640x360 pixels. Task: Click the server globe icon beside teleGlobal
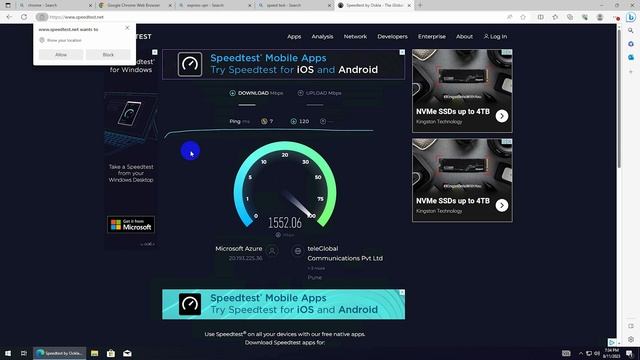click(x=298, y=251)
